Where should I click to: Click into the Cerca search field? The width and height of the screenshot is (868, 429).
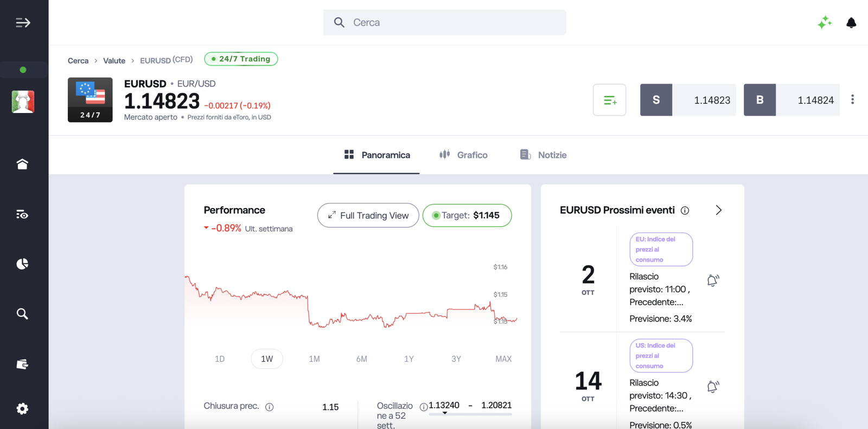pyautogui.click(x=444, y=22)
